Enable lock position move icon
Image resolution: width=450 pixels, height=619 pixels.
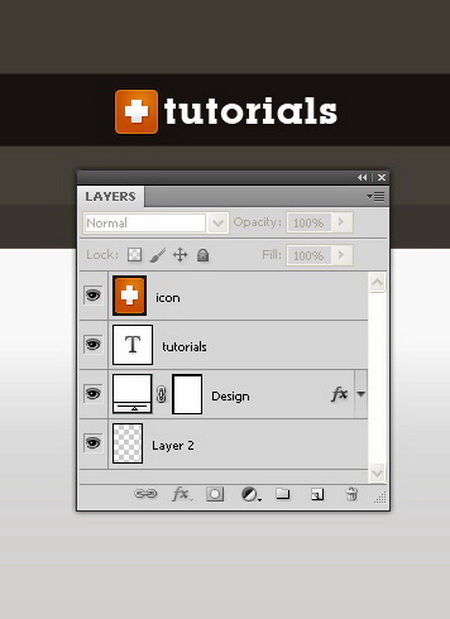pyautogui.click(x=180, y=255)
